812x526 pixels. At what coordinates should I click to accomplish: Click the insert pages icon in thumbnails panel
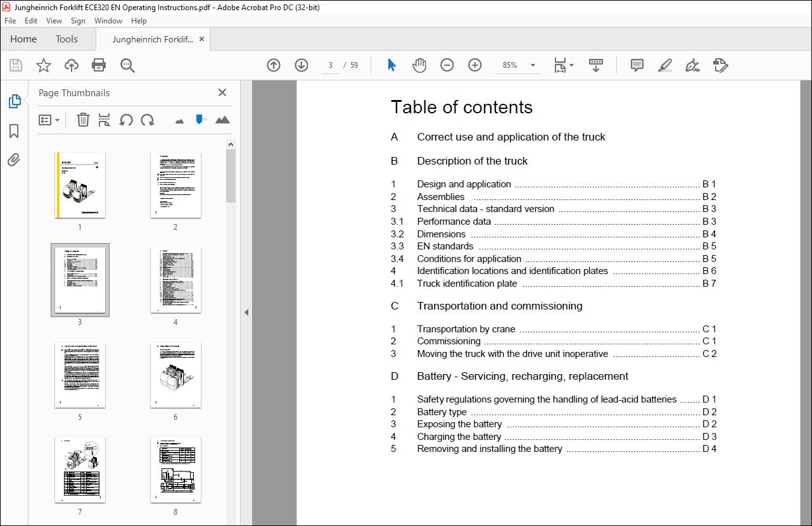(105, 120)
